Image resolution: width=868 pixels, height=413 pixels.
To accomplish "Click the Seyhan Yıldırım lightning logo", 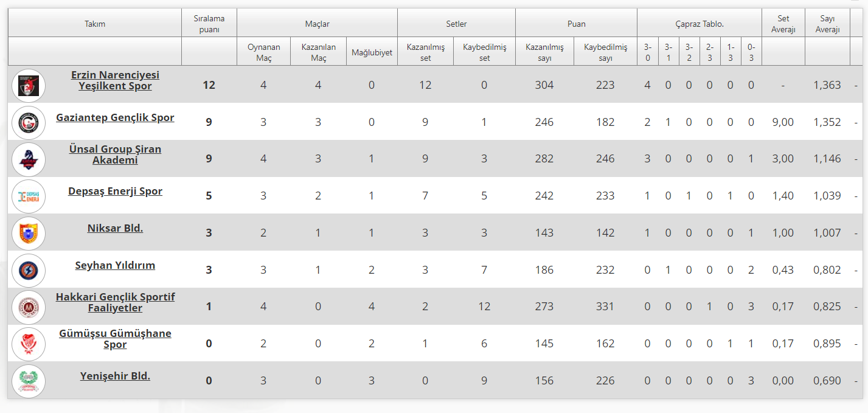I will tap(29, 271).
